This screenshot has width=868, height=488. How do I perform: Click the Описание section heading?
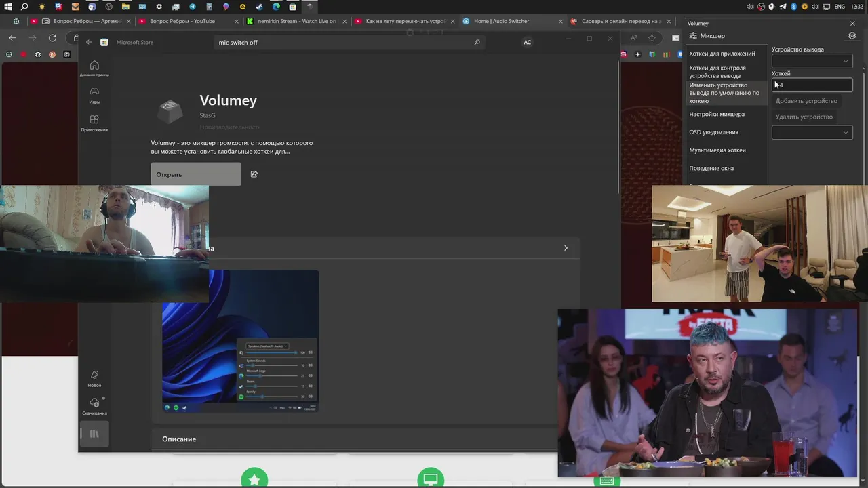click(179, 439)
